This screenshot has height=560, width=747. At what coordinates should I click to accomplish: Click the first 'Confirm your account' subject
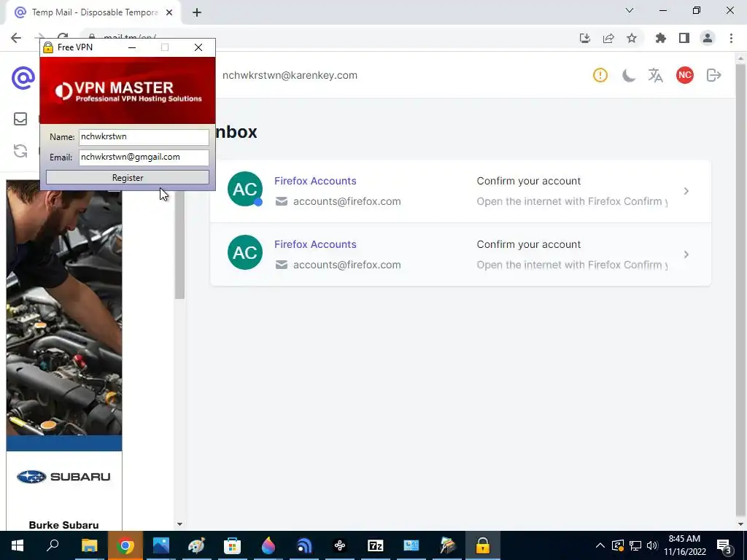529,181
